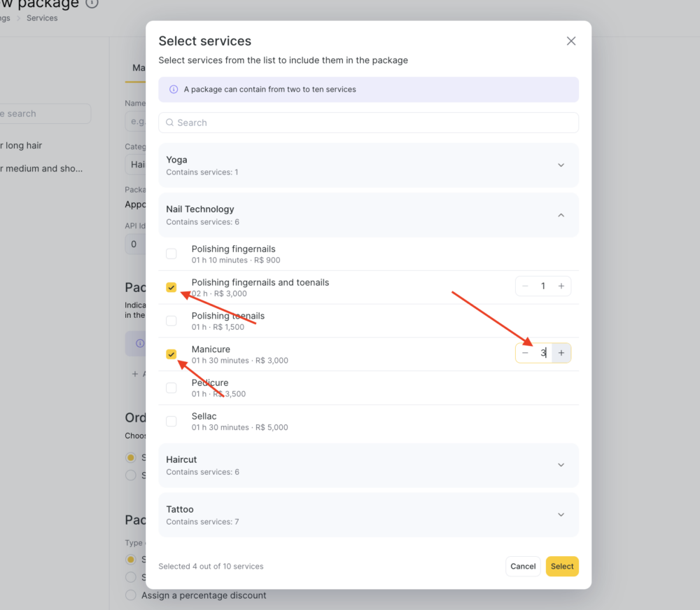
Task: Click the search magnifier icon
Action: 169,123
